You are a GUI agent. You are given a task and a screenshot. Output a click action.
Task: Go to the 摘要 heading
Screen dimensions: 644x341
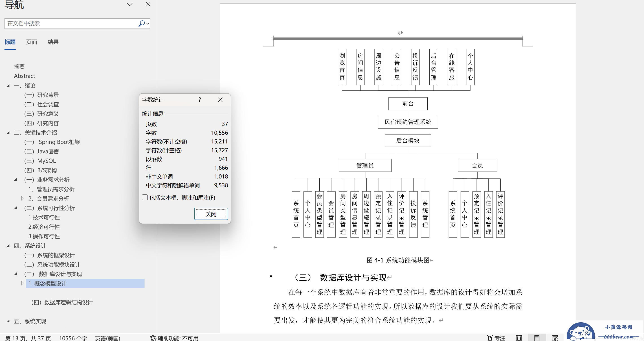19,66
